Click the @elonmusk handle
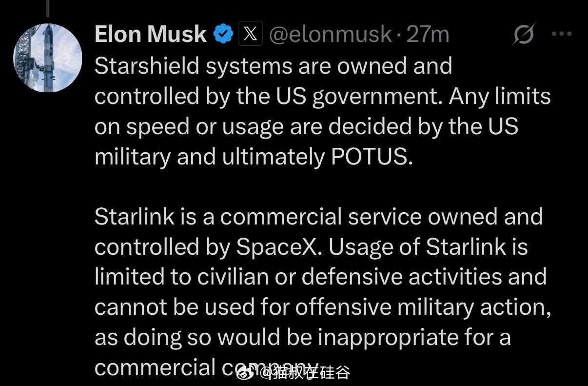 [x=331, y=35]
